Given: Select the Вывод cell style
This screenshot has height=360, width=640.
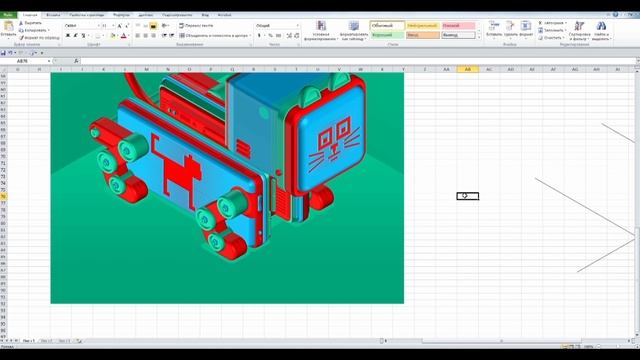Looking at the screenshot, I should tap(458, 35).
